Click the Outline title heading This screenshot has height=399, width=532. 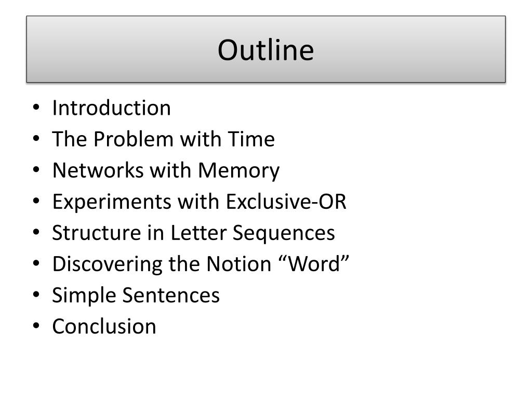265,50
